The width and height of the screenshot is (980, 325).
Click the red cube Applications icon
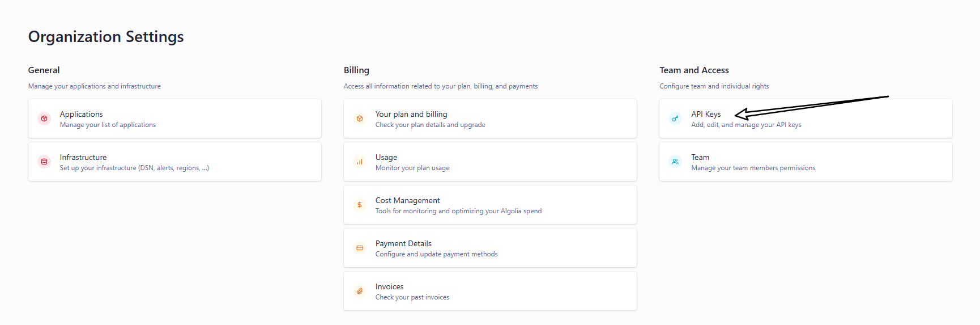[44, 119]
